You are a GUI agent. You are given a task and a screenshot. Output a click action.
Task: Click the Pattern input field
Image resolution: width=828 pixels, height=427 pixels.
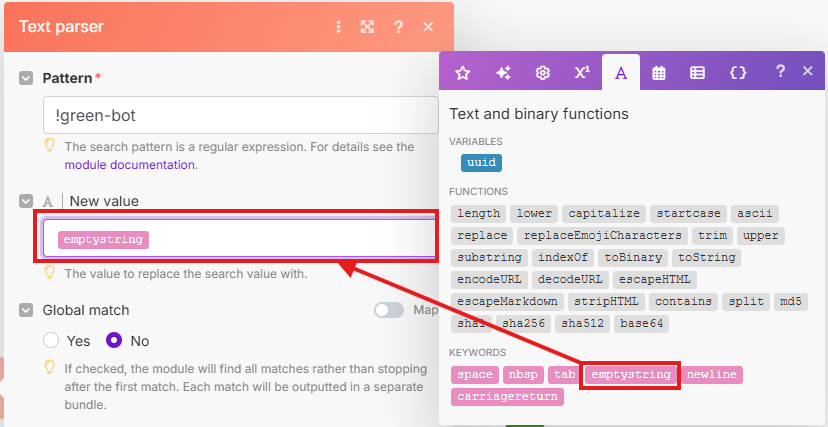pos(240,115)
